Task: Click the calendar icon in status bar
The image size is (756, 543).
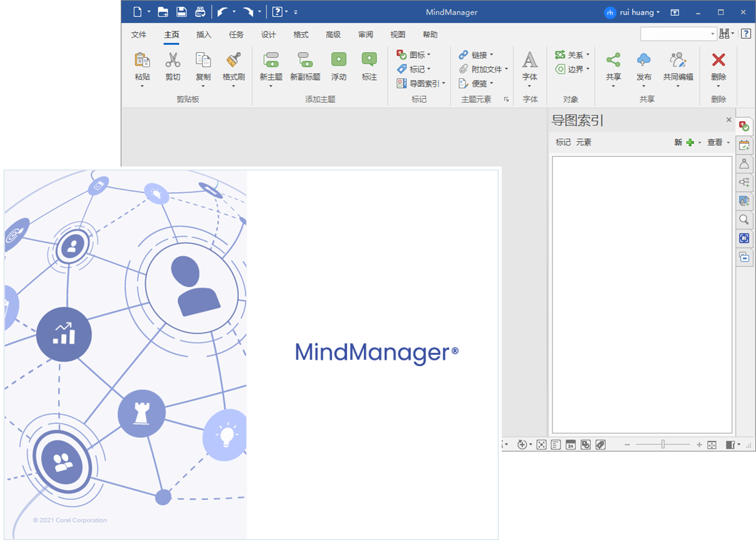Action: pos(571,445)
